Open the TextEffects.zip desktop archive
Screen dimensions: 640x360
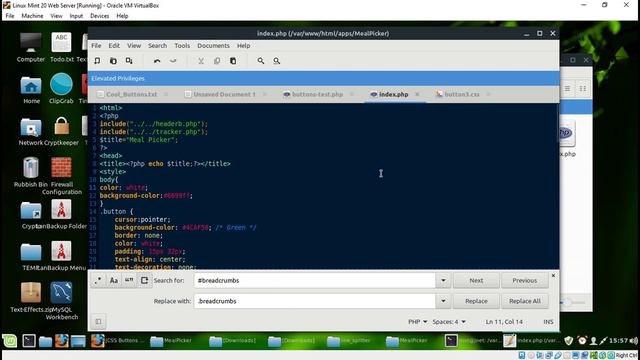31,298
